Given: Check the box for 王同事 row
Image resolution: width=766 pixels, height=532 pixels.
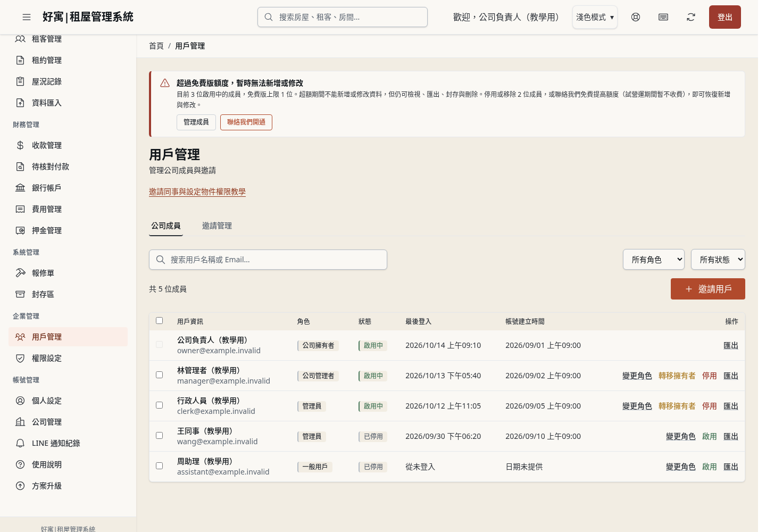Looking at the screenshot, I should (159, 435).
